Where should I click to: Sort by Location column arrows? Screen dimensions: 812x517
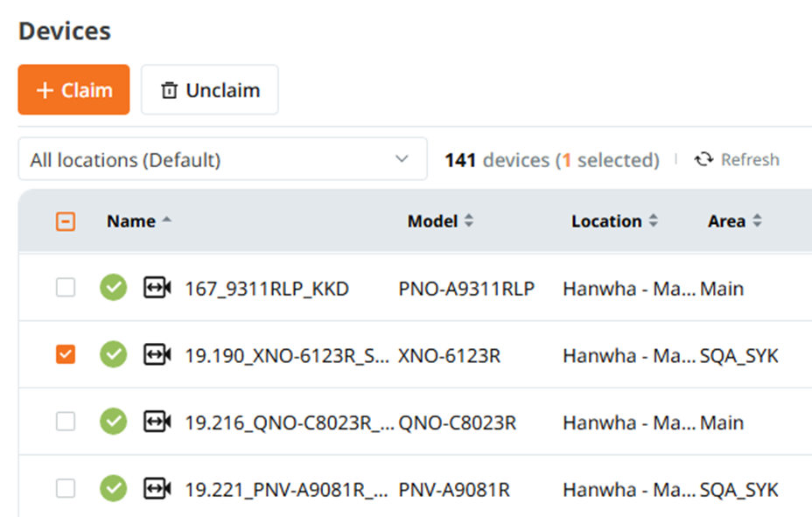[x=654, y=221]
